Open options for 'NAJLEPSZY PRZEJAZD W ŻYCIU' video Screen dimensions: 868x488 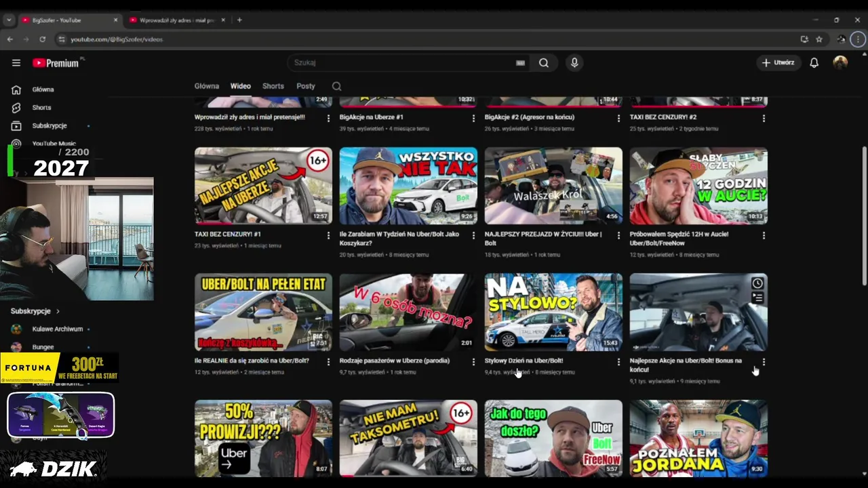(618, 235)
